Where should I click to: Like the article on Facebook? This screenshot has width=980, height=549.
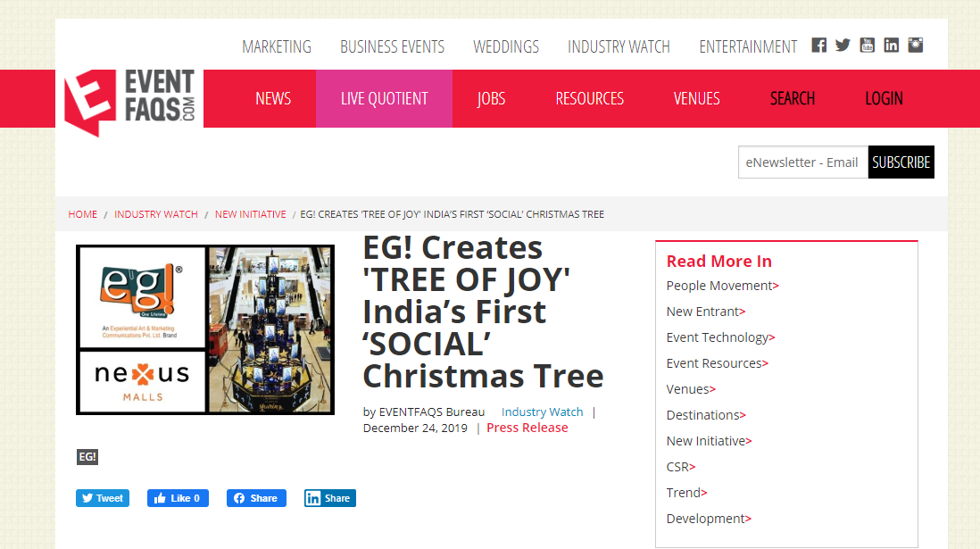[x=179, y=498]
